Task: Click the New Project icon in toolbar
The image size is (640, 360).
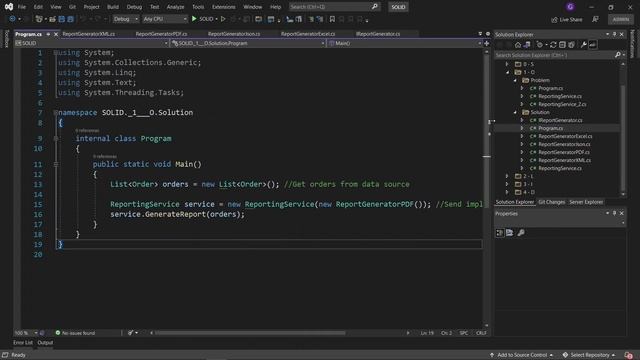Action: point(39,19)
